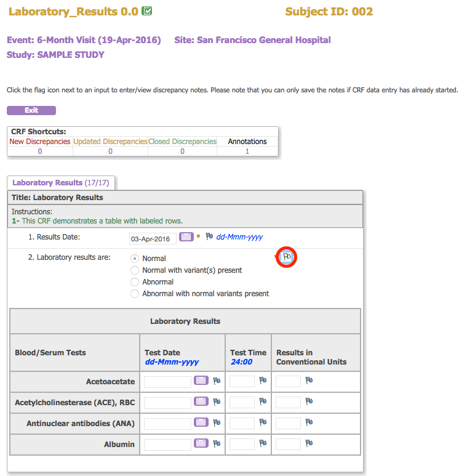467x476 pixels.
Task: Click flag next to Acetylcholinesterase test date
Action: (x=217, y=402)
